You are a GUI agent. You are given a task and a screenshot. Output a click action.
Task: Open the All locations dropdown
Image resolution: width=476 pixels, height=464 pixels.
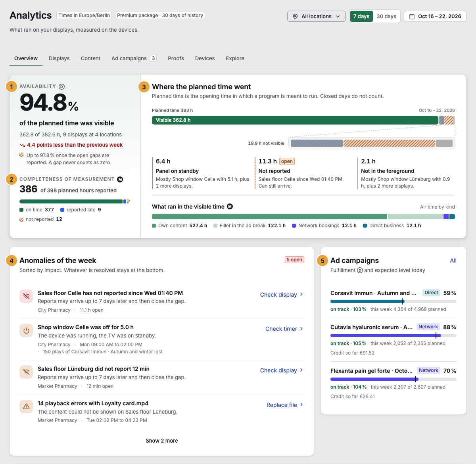coord(316,16)
